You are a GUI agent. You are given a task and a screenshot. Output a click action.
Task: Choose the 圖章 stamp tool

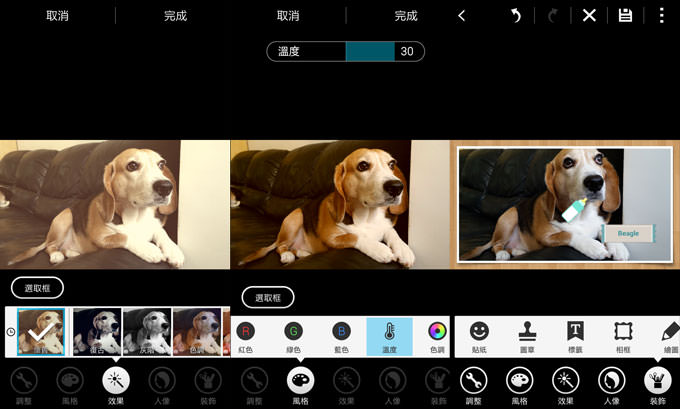click(x=527, y=336)
